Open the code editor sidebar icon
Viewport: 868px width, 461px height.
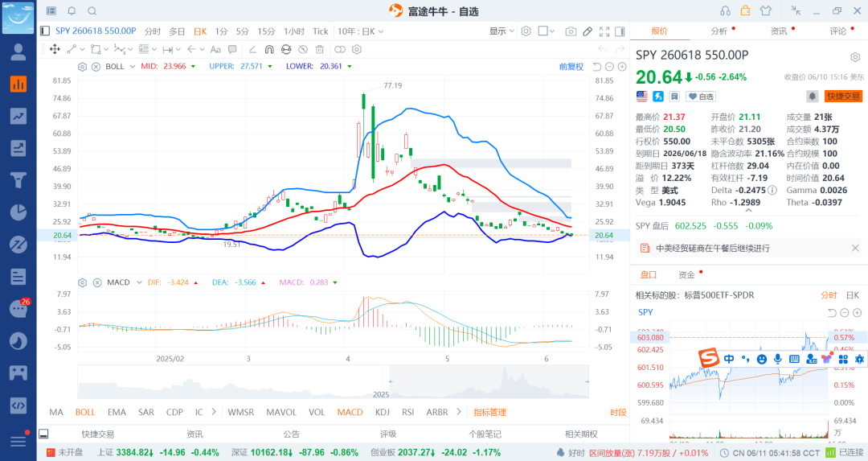(x=18, y=405)
